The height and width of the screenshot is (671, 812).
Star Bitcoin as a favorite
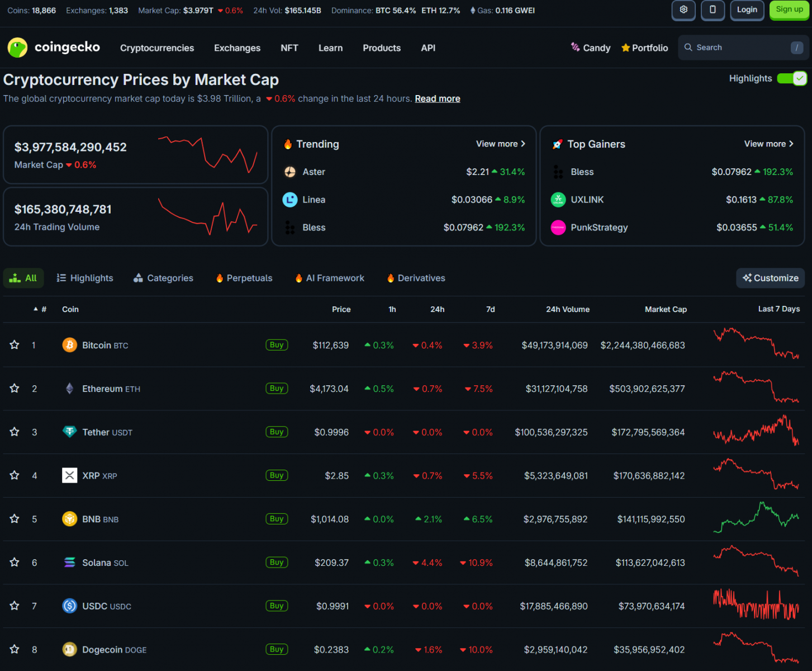14,345
